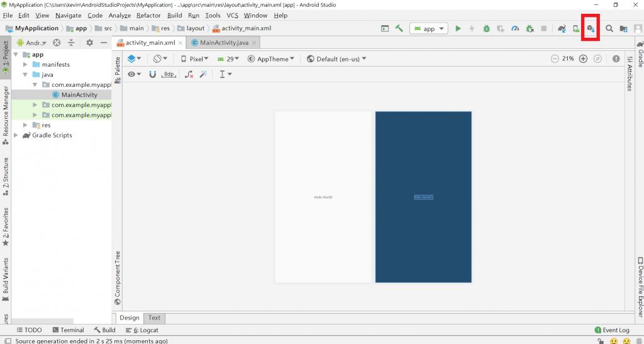
Task: Show warnings and errors exclamation icon
Action: [616, 58]
